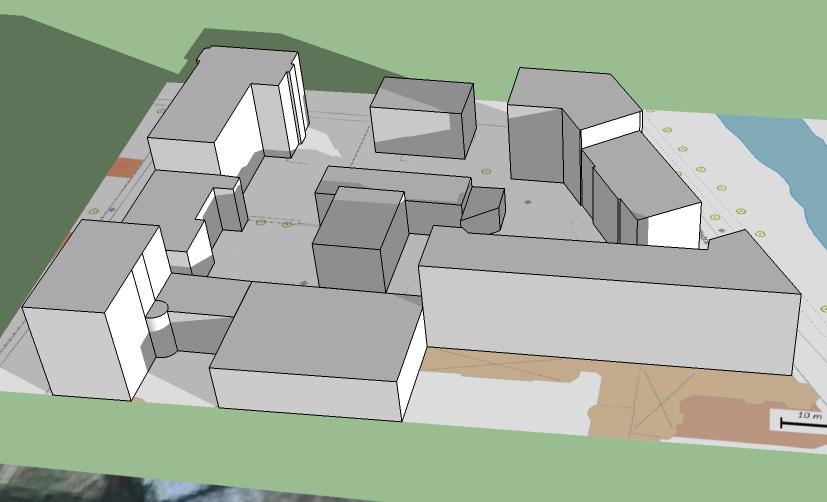Select the detached box building casting a diagonal shadow
The image size is (827, 502).
coord(422,118)
